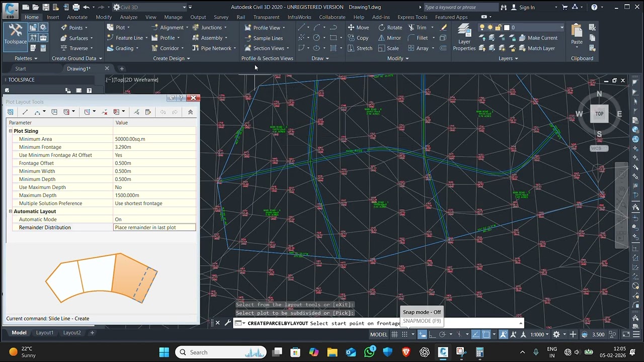Select the Add Fixed Line tool in Plot Layout Tools
Screen dimensions: 644x362
tap(25, 112)
